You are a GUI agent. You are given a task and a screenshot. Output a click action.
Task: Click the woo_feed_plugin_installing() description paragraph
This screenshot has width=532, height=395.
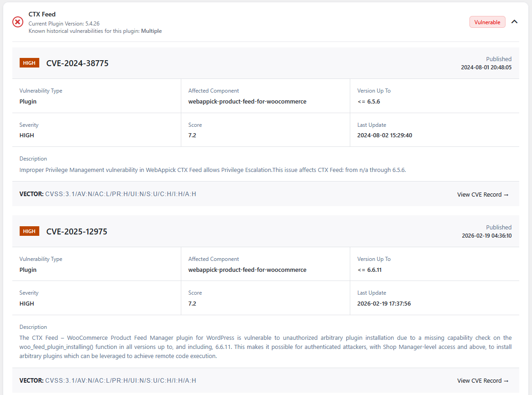(265, 347)
